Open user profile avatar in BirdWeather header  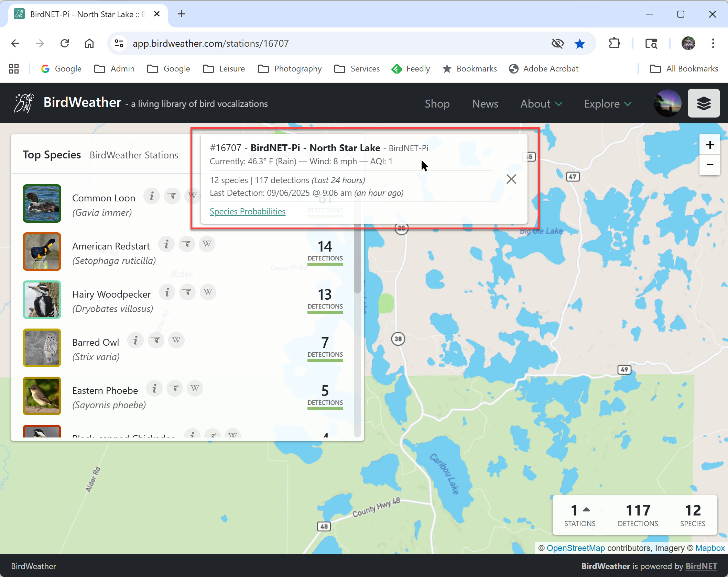coord(667,103)
